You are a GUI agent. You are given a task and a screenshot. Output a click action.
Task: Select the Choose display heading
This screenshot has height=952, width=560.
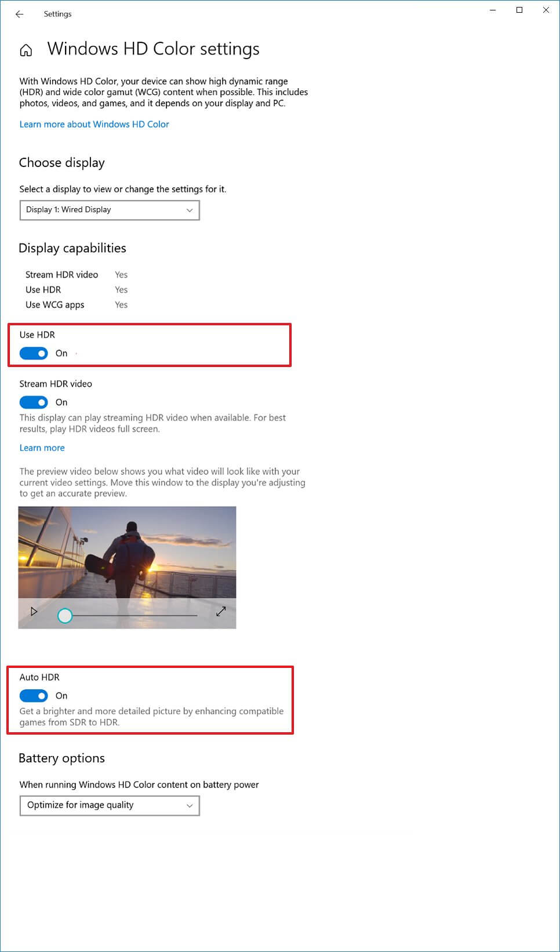(62, 163)
